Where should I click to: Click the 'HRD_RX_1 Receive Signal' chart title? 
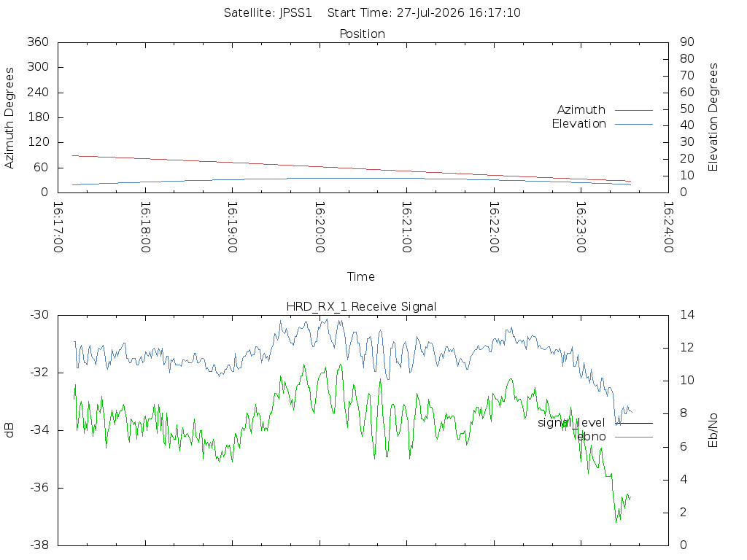tap(361, 307)
